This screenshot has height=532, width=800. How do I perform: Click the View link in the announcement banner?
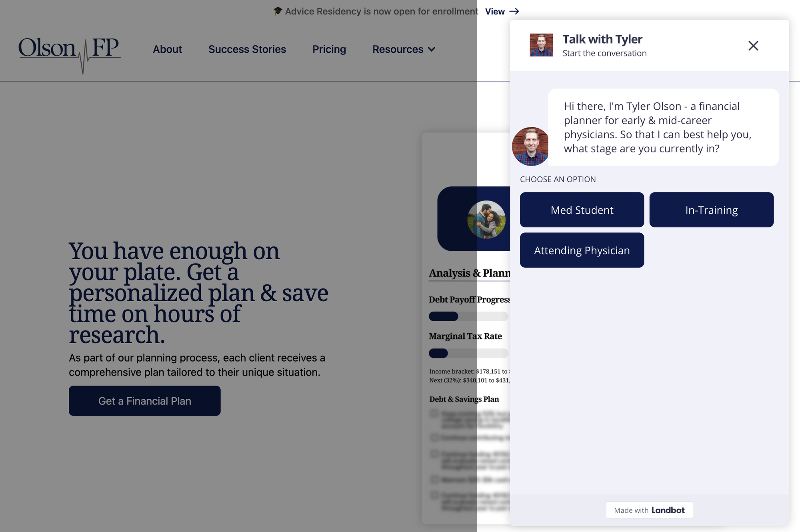(495, 11)
